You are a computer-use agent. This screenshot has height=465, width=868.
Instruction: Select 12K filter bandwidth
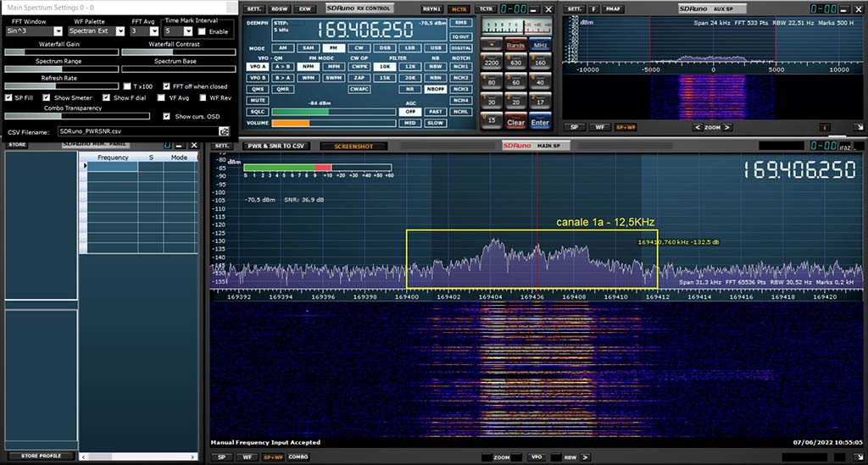click(410, 66)
